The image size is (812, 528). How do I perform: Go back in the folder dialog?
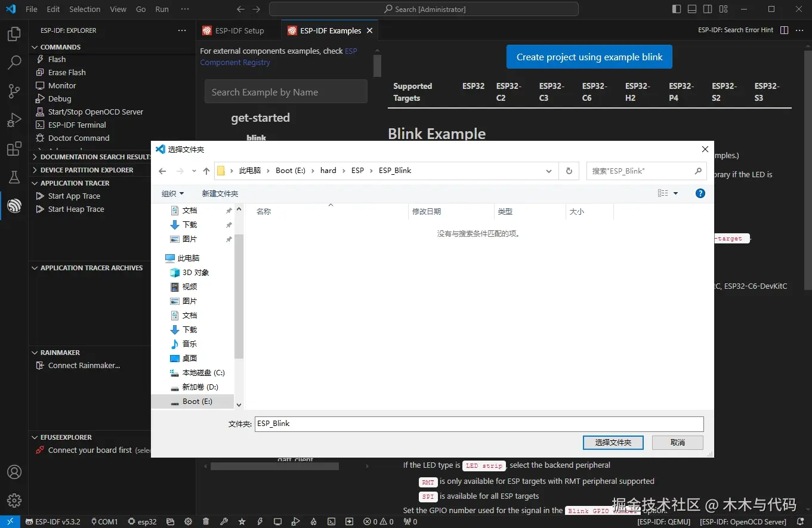(x=162, y=171)
